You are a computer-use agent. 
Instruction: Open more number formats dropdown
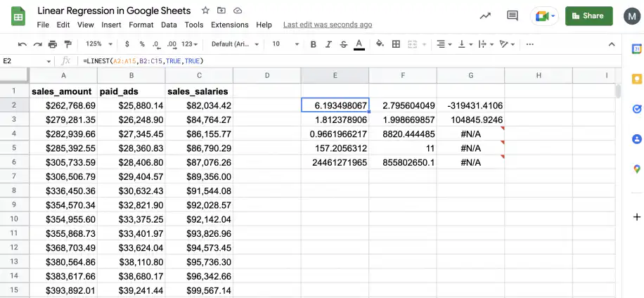[x=189, y=44]
